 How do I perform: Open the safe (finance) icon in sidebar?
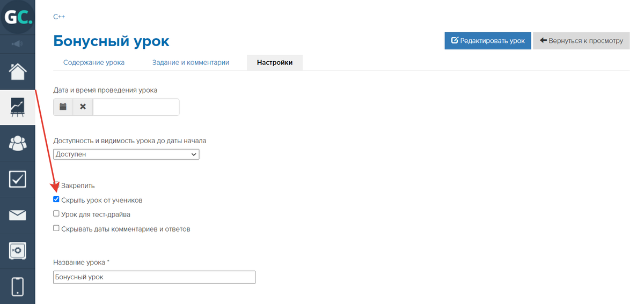[18, 250]
